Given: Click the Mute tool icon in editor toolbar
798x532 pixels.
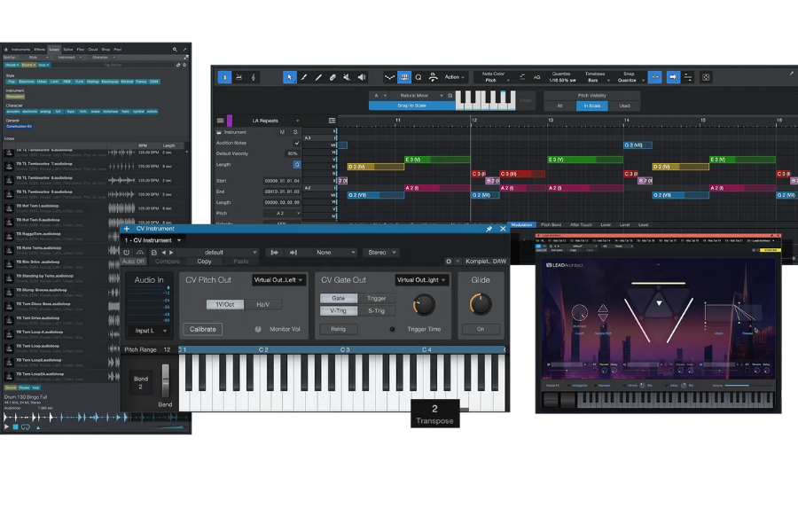Looking at the screenshot, I should [x=347, y=77].
